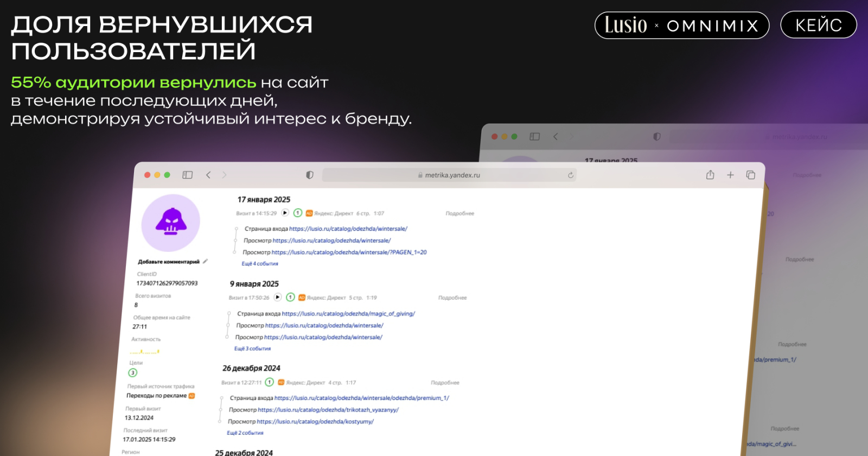This screenshot has width=868, height=456.
Task: Expand 'Ещё 3 события'
Action: pyautogui.click(x=252, y=349)
